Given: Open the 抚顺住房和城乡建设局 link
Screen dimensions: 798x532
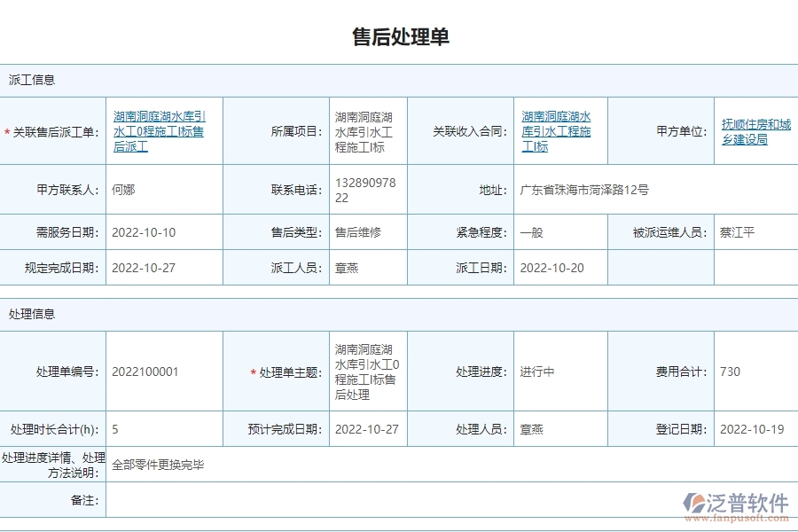Looking at the screenshot, I should [755, 130].
